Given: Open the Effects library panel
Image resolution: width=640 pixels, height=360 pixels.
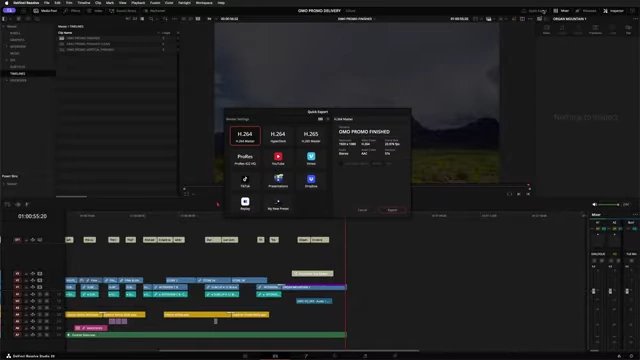Looking at the screenshot, I should pos(72,11).
